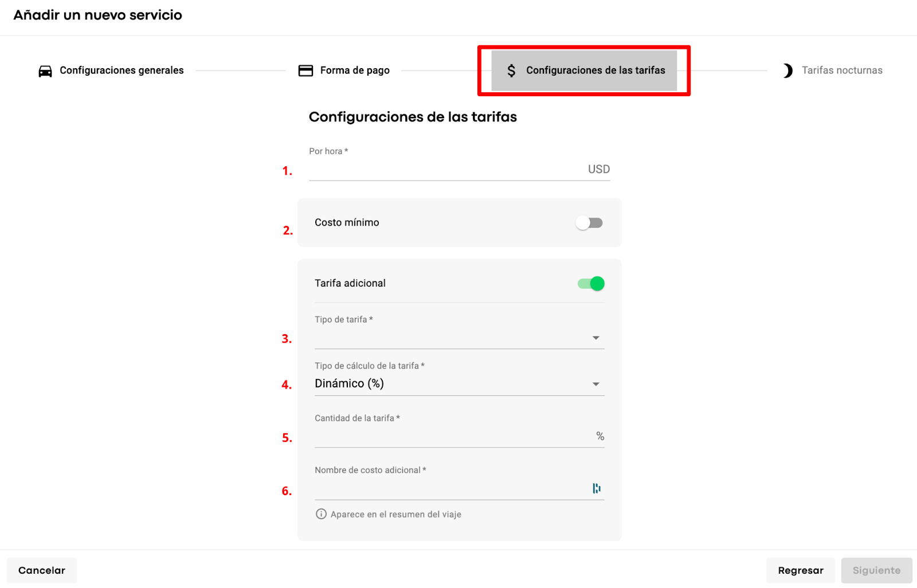Click the moon icon for Tarifas nocturnas
The image size is (917, 588).
788,70
